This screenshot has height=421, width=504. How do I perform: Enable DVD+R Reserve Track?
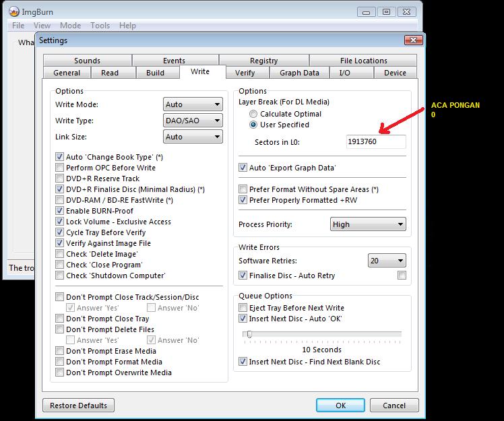tap(59, 179)
